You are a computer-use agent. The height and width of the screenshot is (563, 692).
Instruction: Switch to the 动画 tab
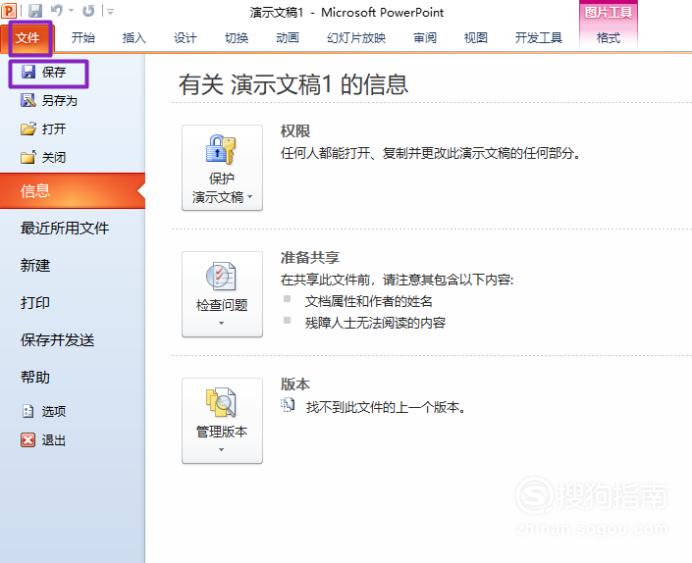tap(287, 38)
